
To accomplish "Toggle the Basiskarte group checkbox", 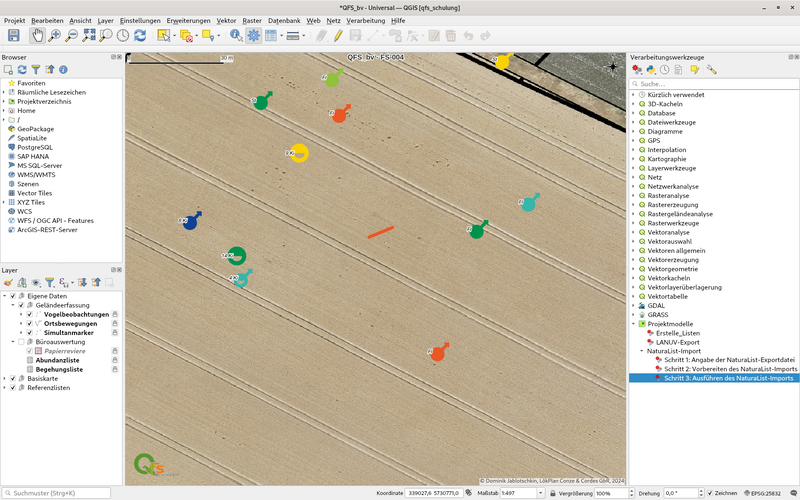I will (13, 379).
